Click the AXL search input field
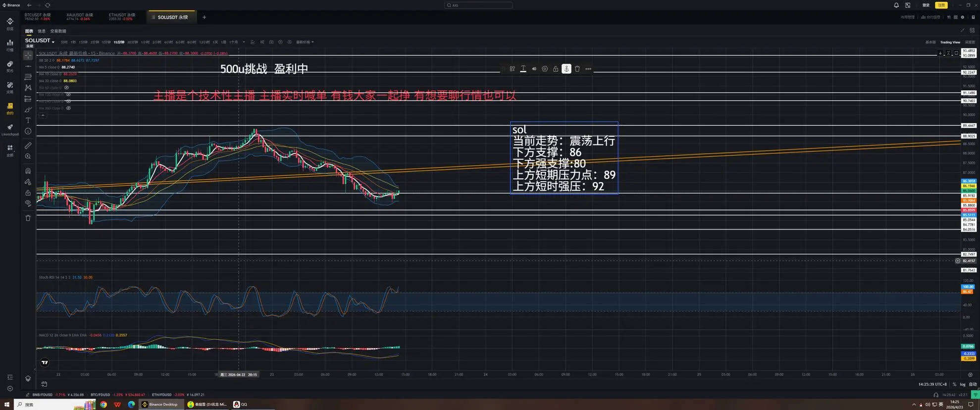 tap(478, 5)
